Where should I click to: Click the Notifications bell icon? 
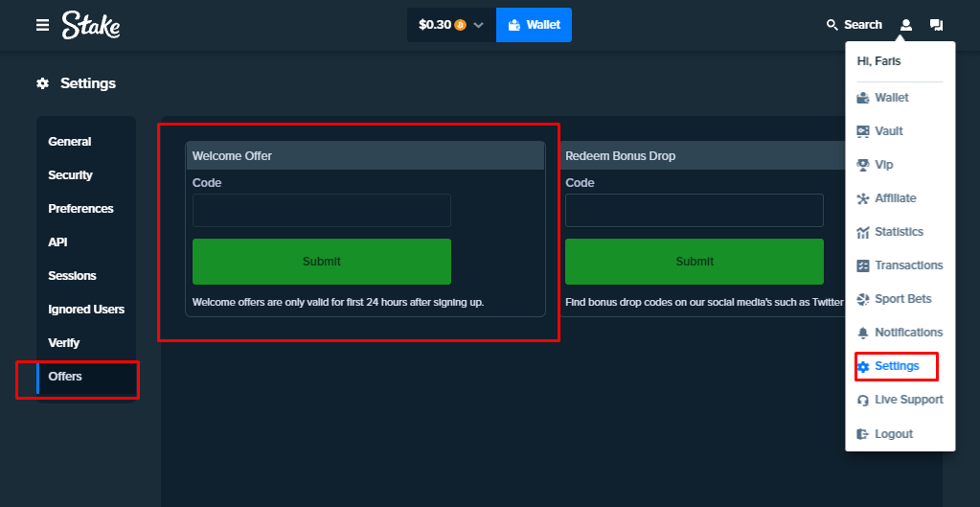(863, 333)
